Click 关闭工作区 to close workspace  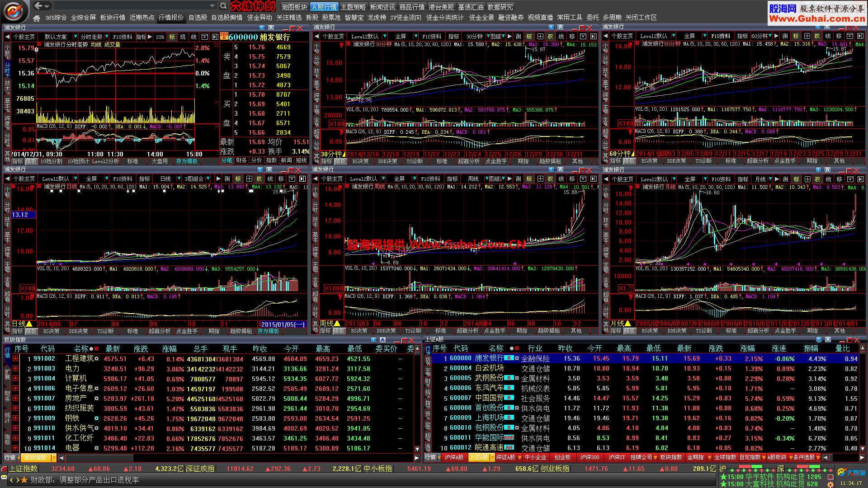641,18
